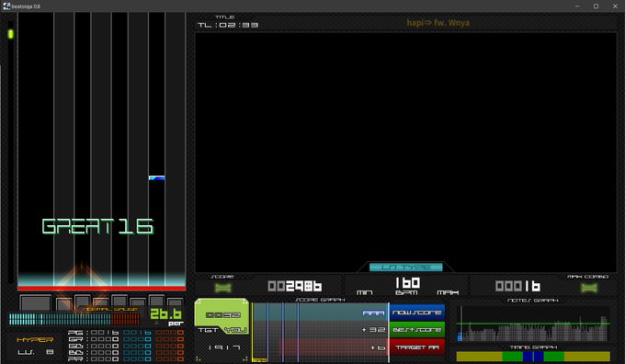Click the HYPER difficulty label
The image size is (625, 364).
click(x=35, y=340)
